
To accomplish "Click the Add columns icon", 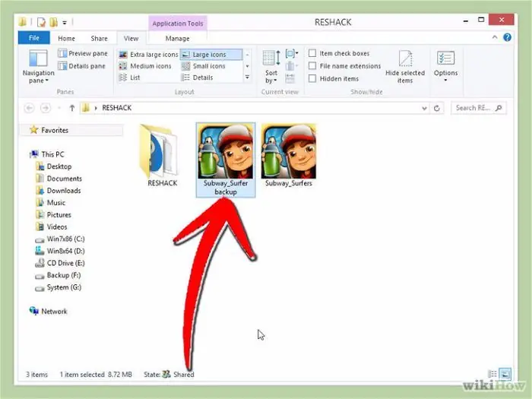I will [291, 66].
